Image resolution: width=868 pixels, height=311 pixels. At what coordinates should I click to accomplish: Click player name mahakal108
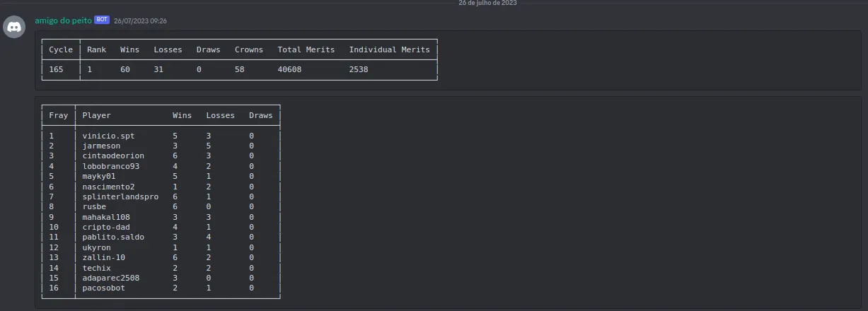click(x=106, y=217)
